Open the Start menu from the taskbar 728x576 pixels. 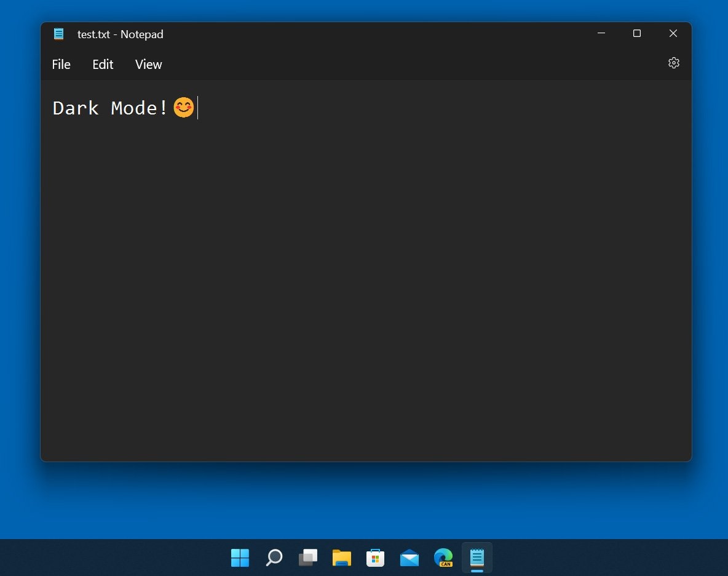pyautogui.click(x=240, y=558)
